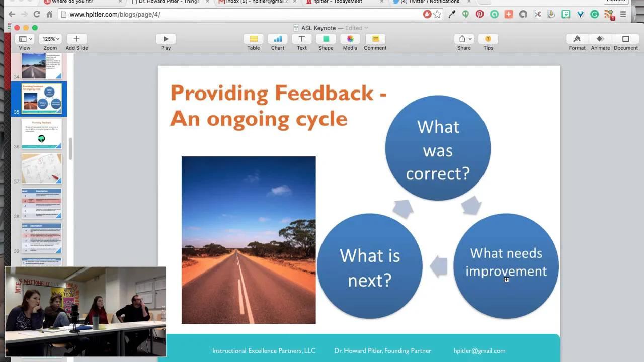This screenshot has width=644, height=362.
Task: Open the Media insert tool
Action: point(350,39)
